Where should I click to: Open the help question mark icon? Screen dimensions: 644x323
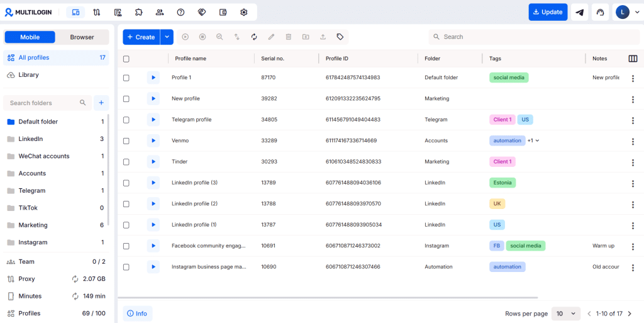(x=180, y=13)
